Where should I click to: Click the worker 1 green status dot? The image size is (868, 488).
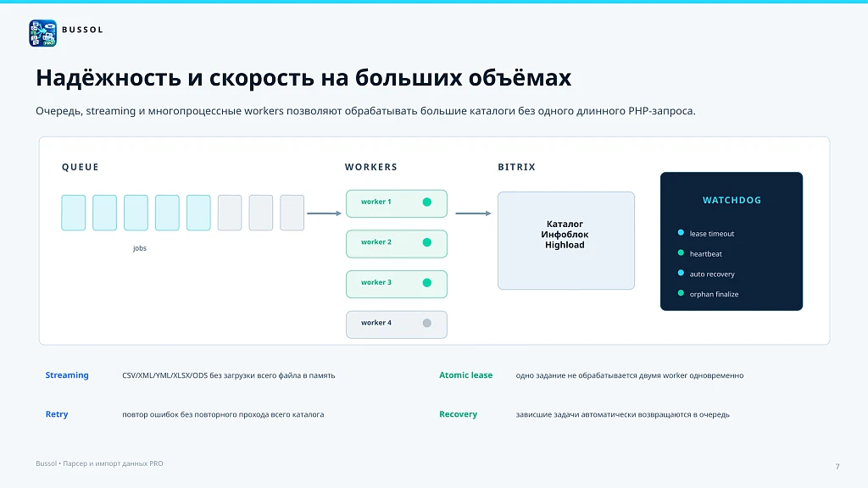(x=427, y=202)
